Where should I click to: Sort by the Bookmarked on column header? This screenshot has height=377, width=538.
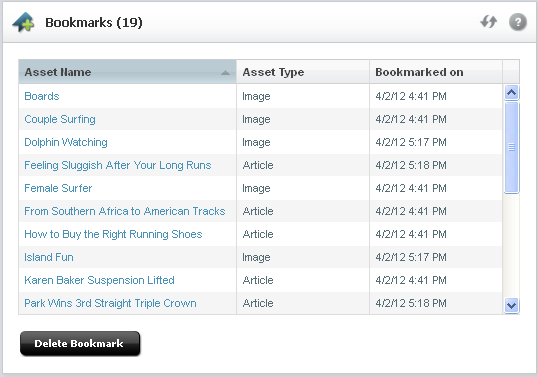click(x=436, y=72)
